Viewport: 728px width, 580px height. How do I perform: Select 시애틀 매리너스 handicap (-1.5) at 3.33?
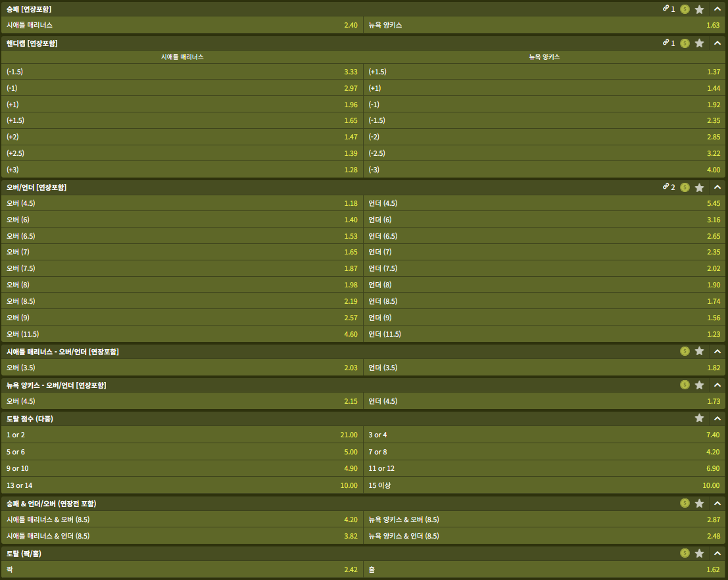coord(182,72)
